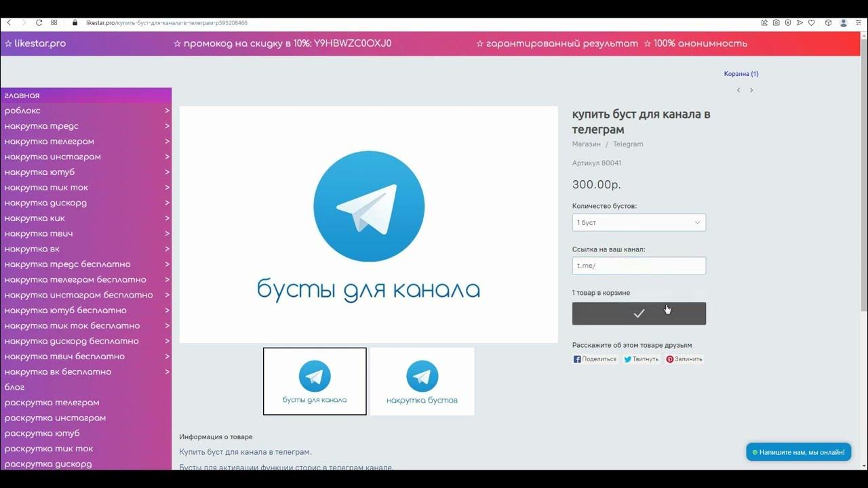
Task: Take a snapshot with the camera icon
Action: click(776, 22)
